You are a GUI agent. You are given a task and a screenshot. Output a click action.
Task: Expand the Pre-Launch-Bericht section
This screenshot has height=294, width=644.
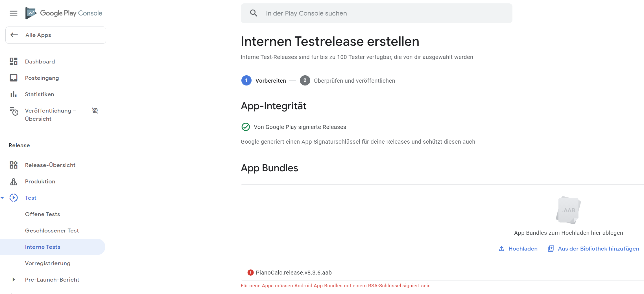(x=14, y=280)
